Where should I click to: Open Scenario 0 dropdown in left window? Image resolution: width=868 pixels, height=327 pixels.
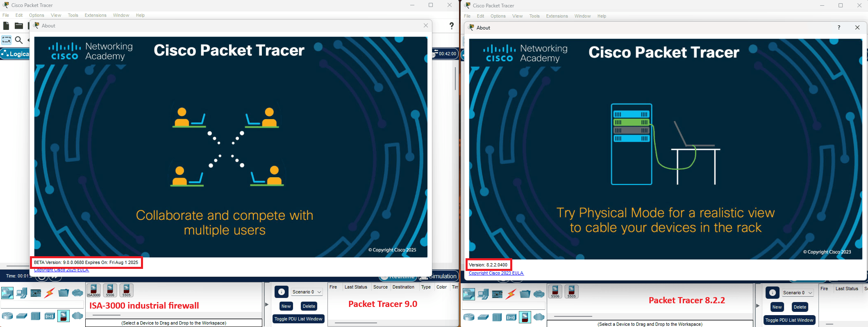pos(307,292)
